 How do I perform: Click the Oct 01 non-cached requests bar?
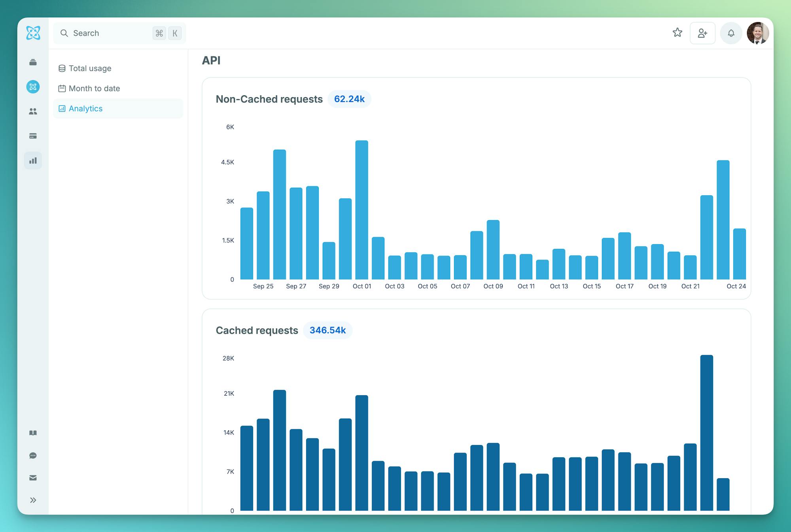[x=361, y=209]
